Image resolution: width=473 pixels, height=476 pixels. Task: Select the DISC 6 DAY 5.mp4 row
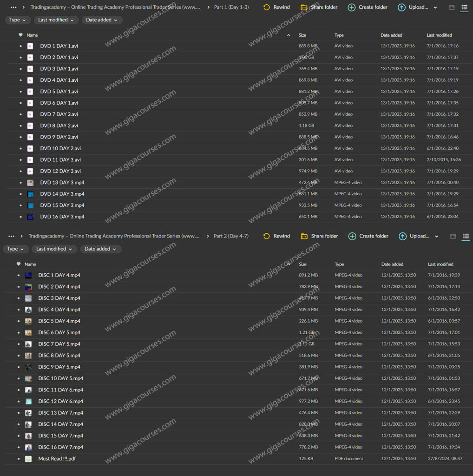point(236,333)
